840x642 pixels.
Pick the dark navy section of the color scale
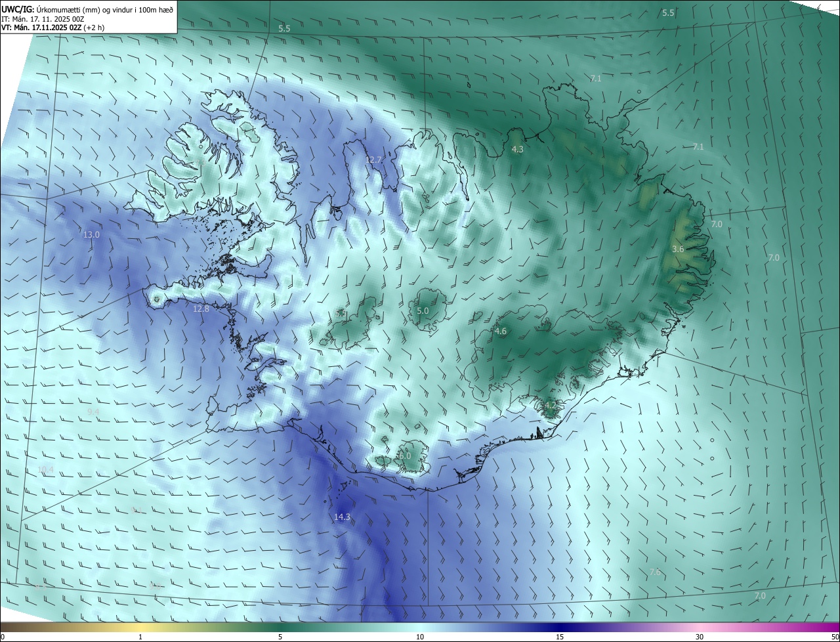click(560, 627)
